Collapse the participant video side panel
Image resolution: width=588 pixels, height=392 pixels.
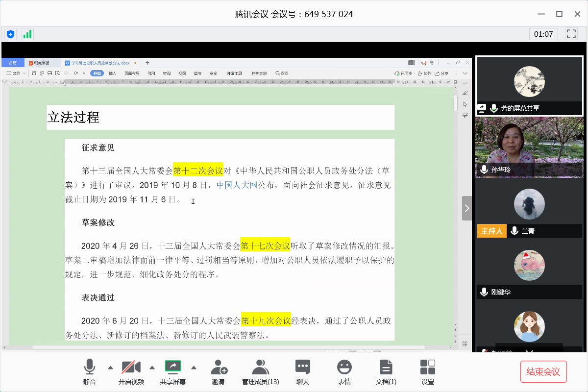point(466,208)
